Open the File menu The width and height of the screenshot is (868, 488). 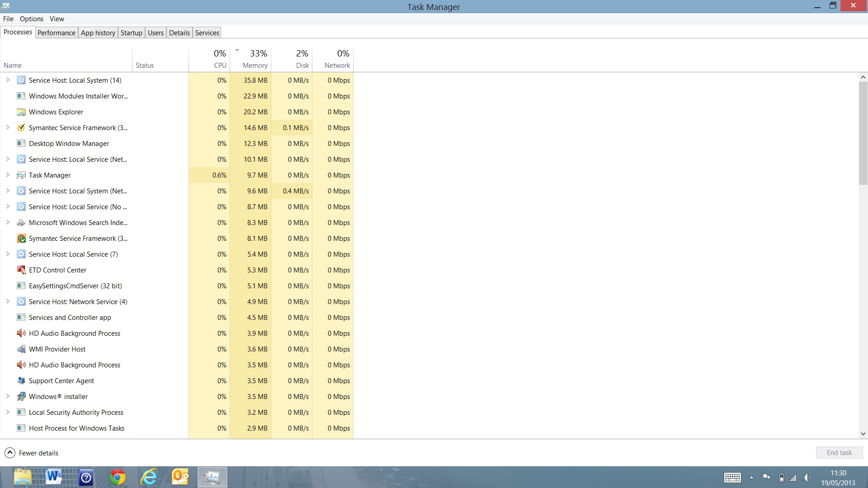pos(8,19)
